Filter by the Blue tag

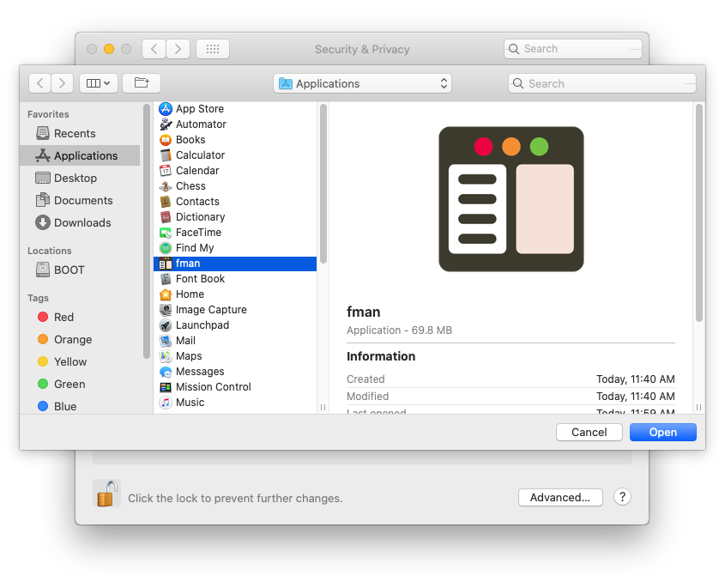pos(80,406)
